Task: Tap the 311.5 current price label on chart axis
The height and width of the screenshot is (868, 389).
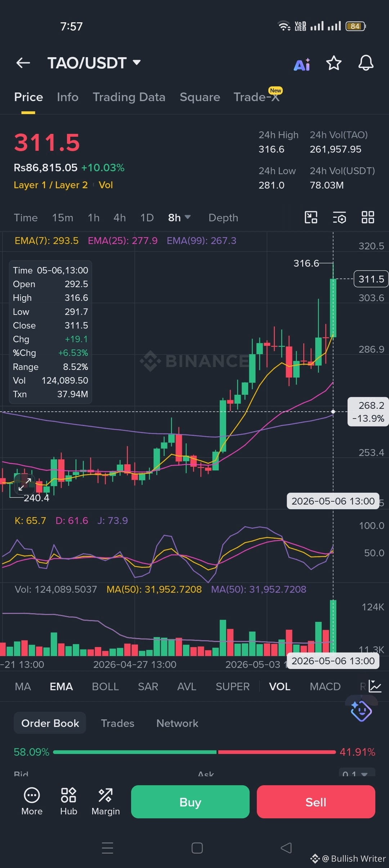Action: point(371,279)
